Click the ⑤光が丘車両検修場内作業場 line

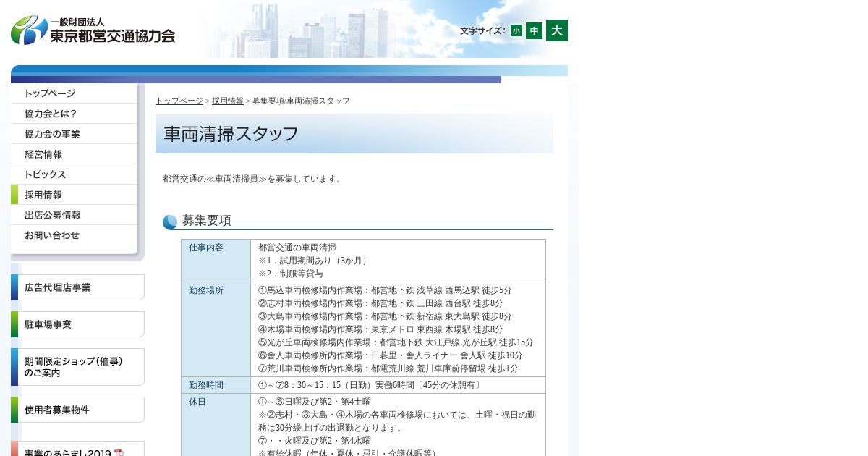point(396,342)
